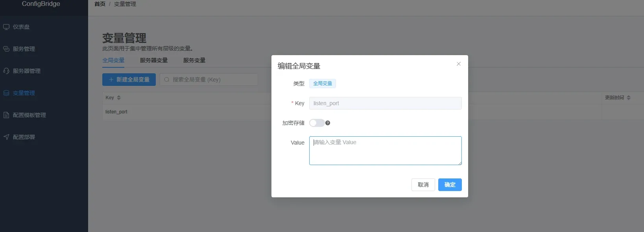Confirm with the 确定 button
Viewport: 644px width, 232px height.
[450, 185]
